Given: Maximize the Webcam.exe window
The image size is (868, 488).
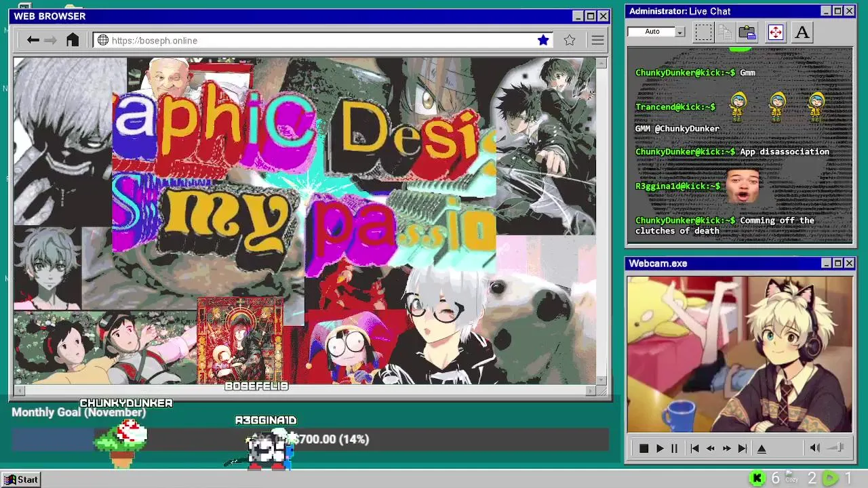Looking at the screenshot, I should (x=837, y=263).
